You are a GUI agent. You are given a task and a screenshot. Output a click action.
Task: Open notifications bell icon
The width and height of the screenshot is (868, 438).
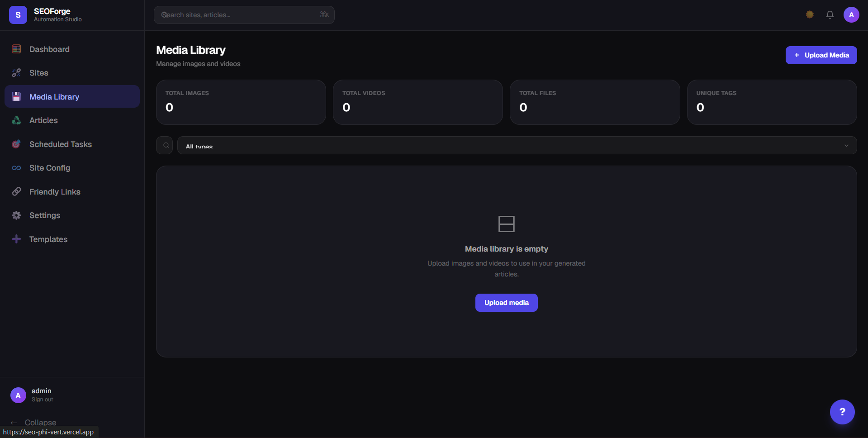[x=830, y=14]
